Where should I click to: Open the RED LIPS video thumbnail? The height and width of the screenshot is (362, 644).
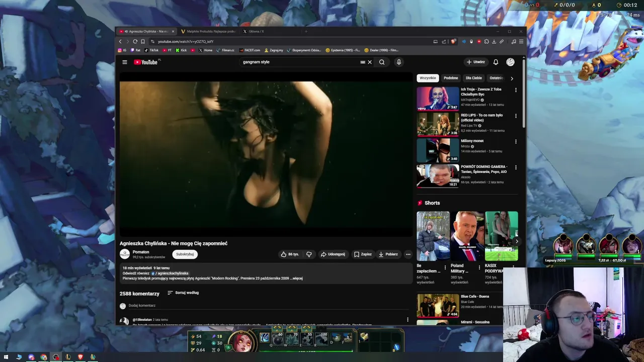tap(438, 124)
